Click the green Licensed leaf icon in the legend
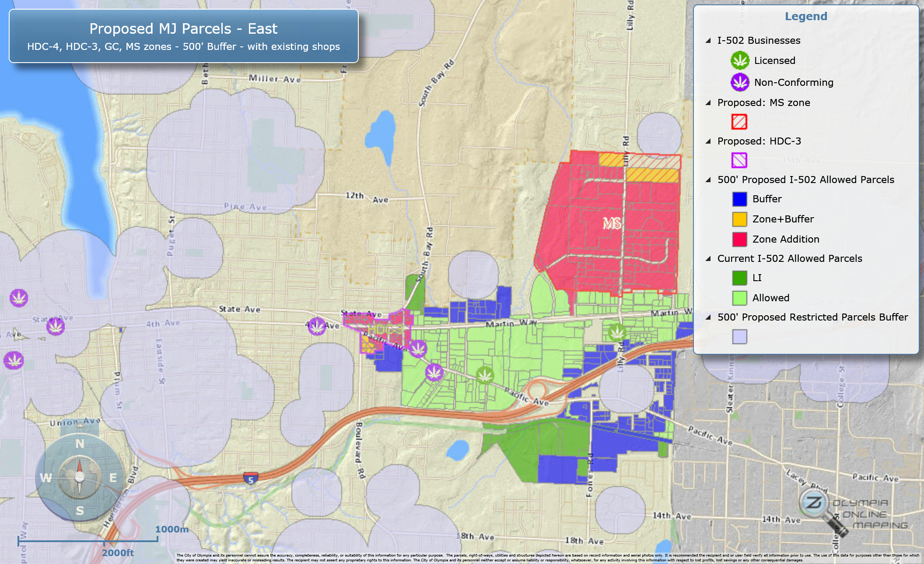The height and width of the screenshot is (564, 924). tap(740, 60)
